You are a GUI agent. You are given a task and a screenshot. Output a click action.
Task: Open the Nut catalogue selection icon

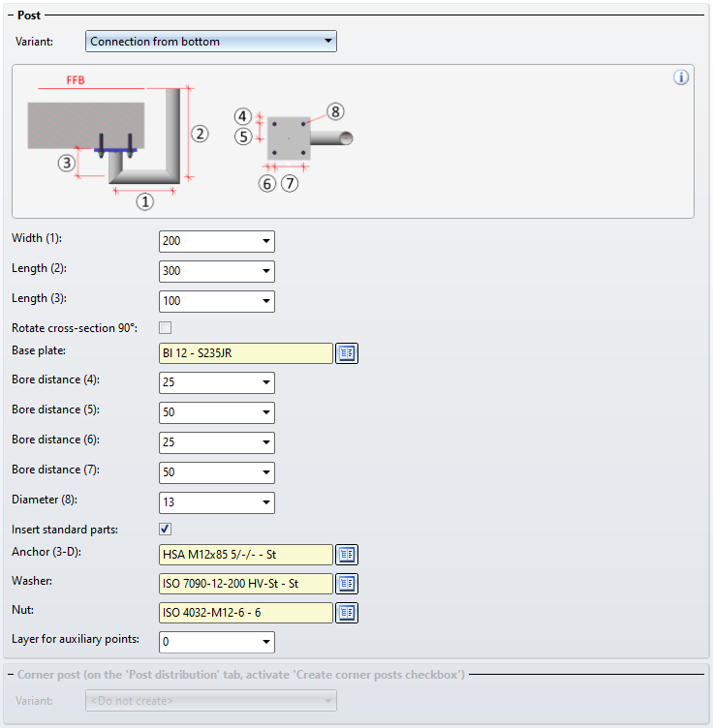pyautogui.click(x=347, y=613)
